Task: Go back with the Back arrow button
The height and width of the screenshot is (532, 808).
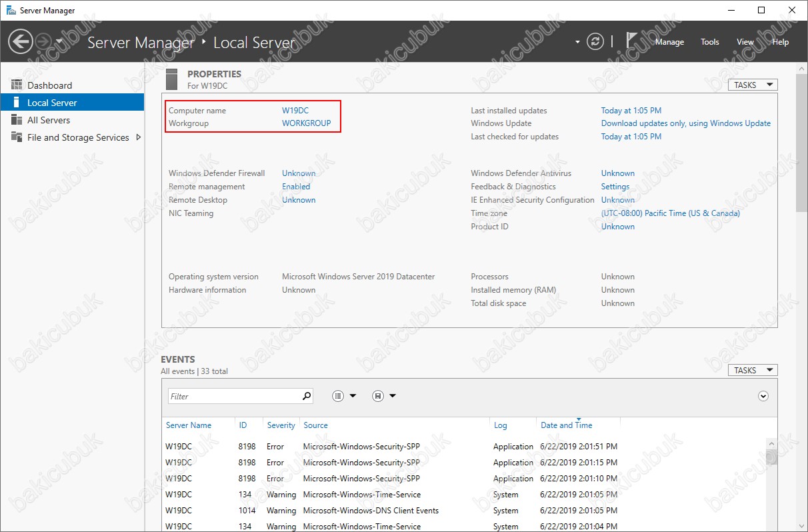Action: [20, 42]
